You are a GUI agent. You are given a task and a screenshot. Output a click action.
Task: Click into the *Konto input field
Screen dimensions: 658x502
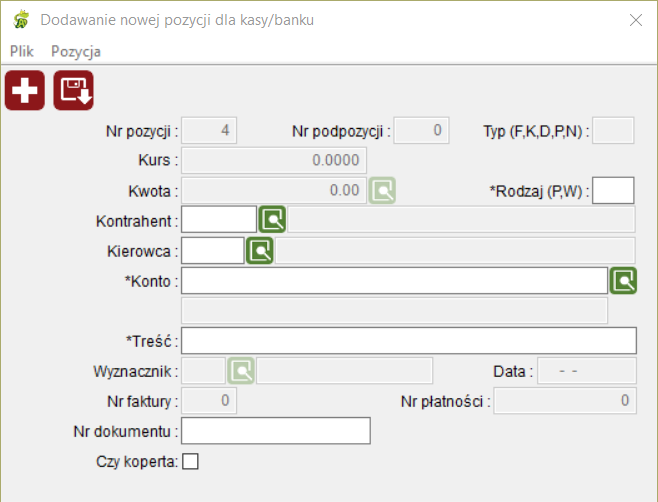click(x=394, y=280)
